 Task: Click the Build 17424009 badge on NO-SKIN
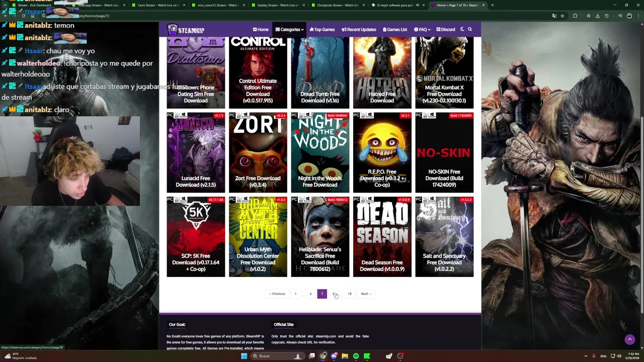coord(461,116)
